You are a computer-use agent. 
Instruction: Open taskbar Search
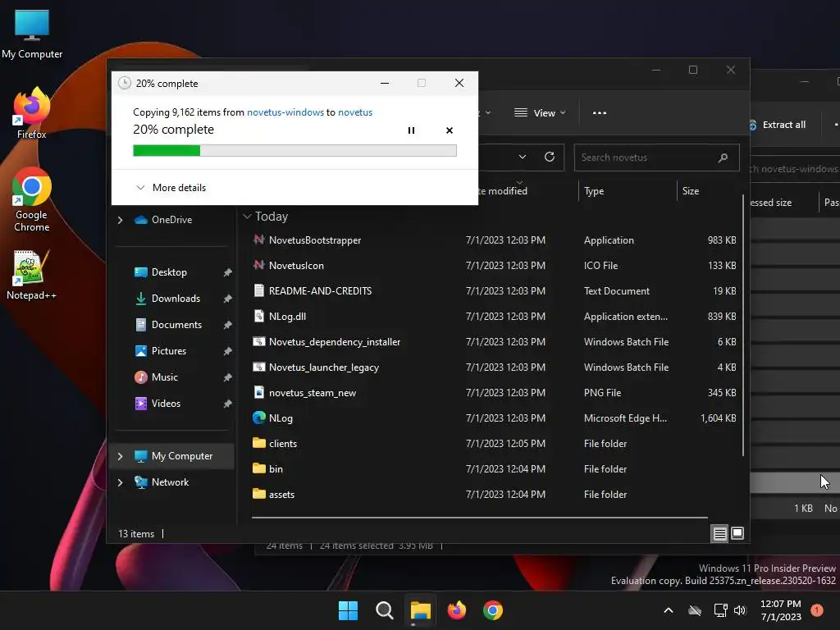coord(384,610)
